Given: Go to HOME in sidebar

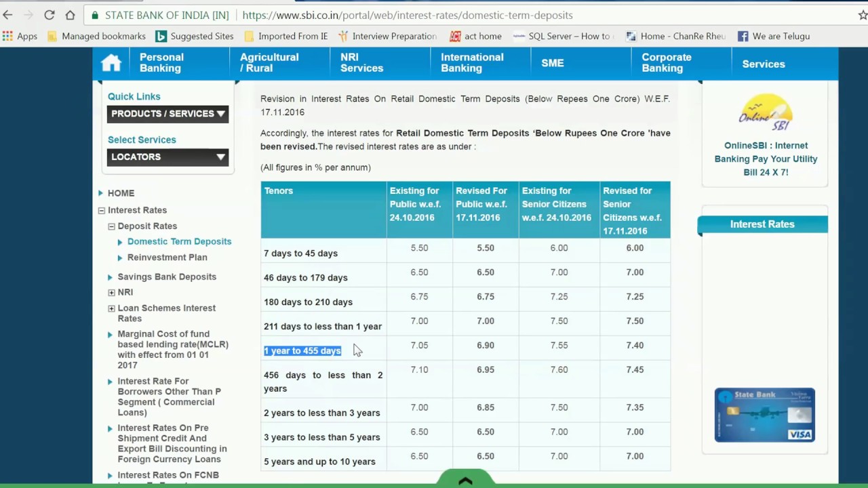Looking at the screenshot, I should (121, 193).
